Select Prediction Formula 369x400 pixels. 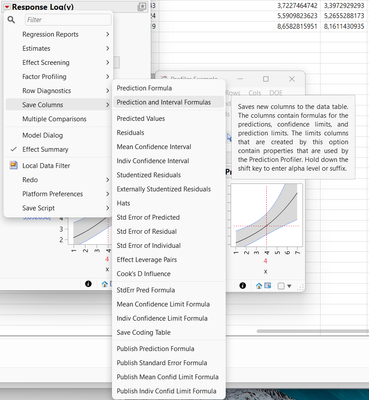(169, 88)
